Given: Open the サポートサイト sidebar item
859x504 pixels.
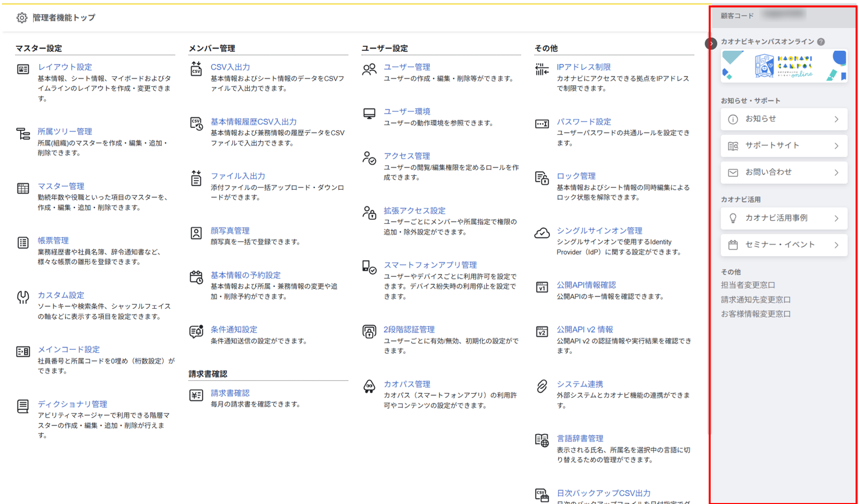Looking at the screenshot, I should coord(783,146).
